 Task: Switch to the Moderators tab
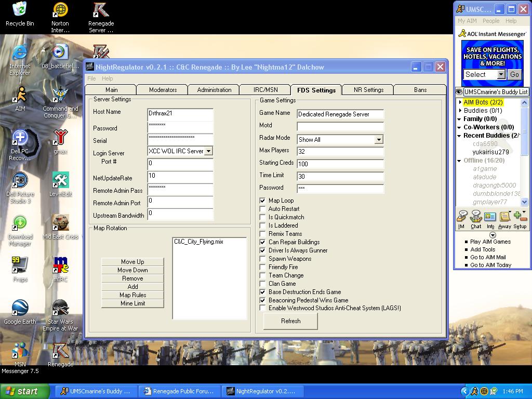pos(163,90)
